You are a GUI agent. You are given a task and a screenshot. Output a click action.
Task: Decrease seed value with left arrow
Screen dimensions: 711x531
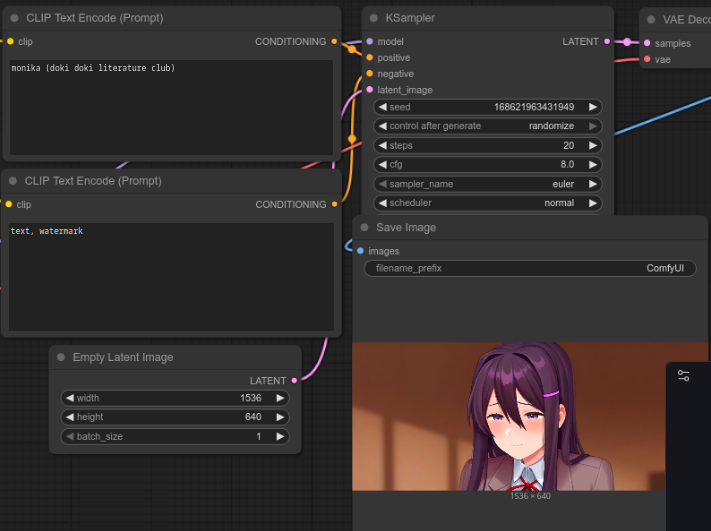coord(383,107)
